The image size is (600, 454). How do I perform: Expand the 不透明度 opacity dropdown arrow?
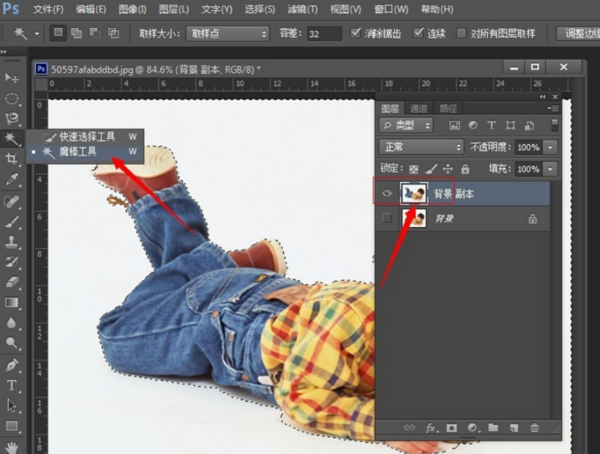point(550,147)
